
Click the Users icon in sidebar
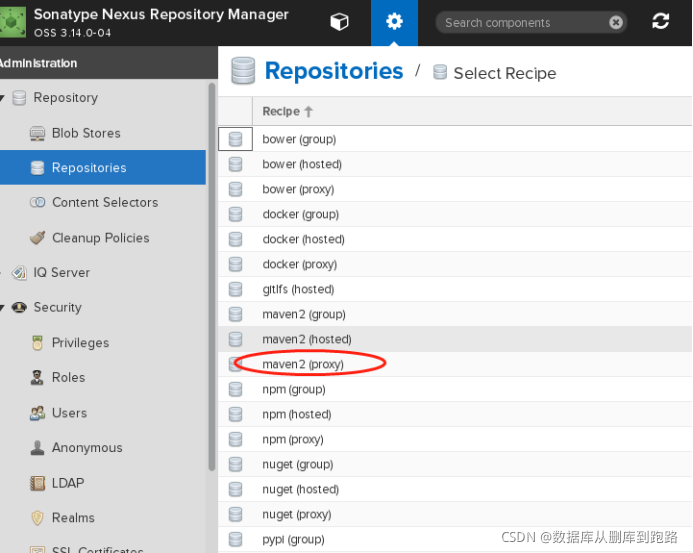point(38,412)
